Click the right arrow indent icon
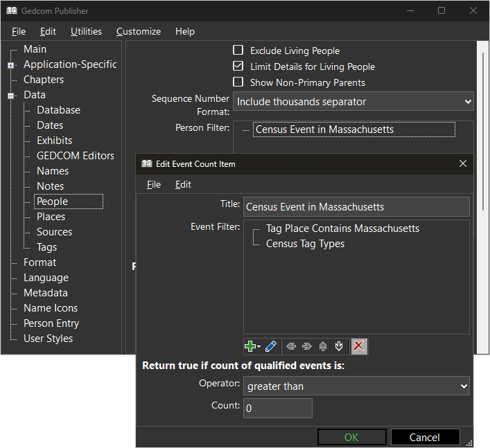Screen dimensions: 490x448 tap(307, 346)
